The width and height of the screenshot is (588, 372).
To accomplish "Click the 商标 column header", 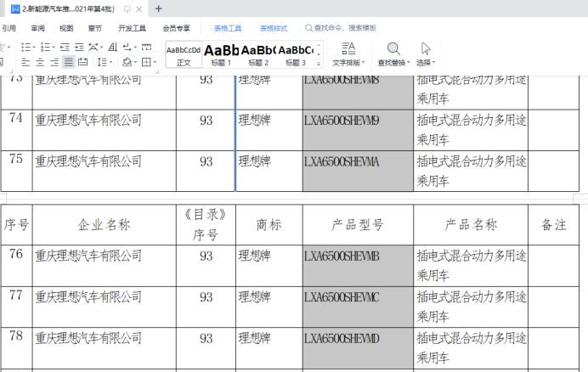I will pyautogui.click(x=269, y=225).
